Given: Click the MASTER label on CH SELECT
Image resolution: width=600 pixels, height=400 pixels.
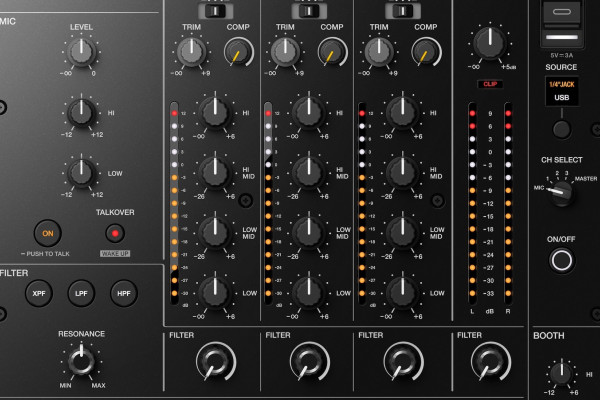Looking at the screenshot, I should pos(585,179).
